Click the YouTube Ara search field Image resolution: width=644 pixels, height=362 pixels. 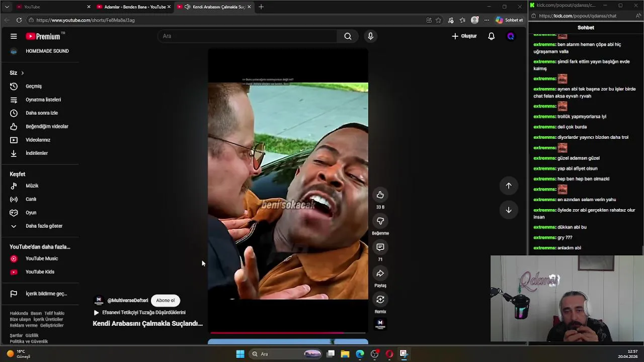pos(248,36)
